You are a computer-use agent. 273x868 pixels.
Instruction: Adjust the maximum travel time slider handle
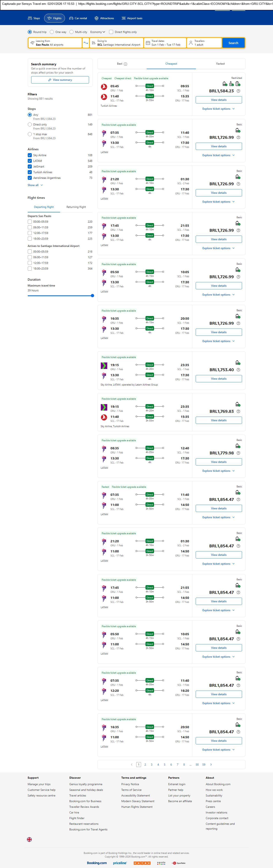pyautogui.click(x=92, y=296)
